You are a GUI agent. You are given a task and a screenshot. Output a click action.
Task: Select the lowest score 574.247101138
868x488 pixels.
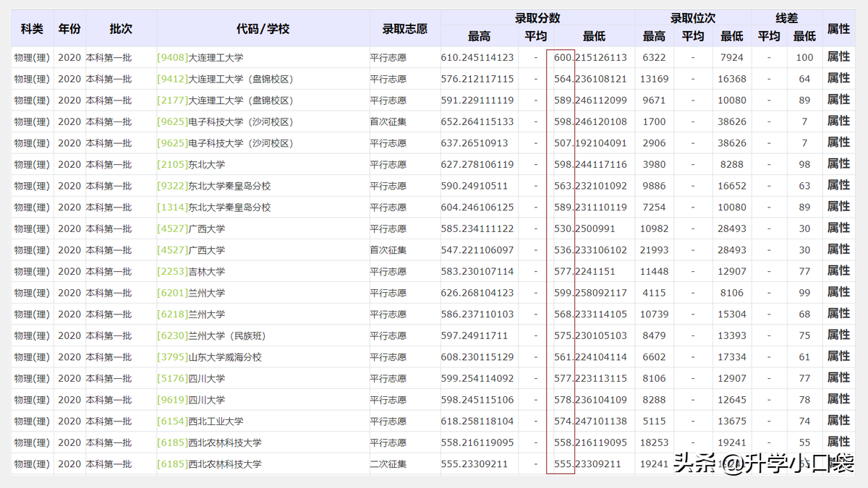591,421
